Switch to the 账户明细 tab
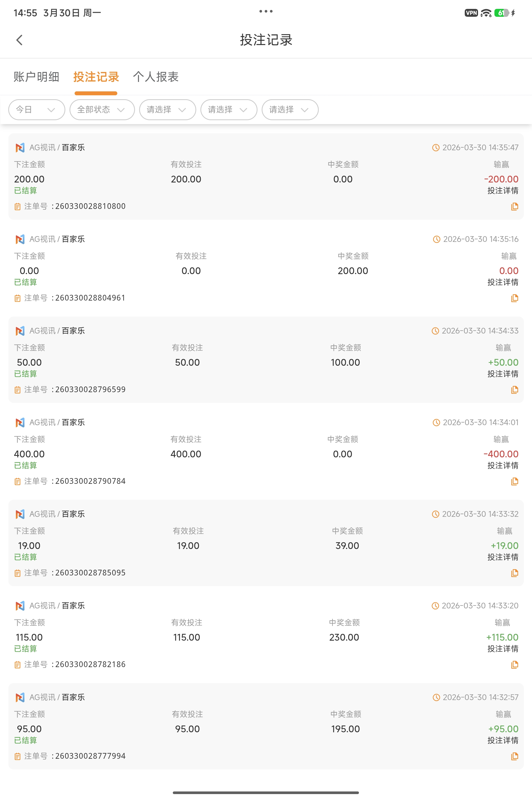 [x=36, y=77]
